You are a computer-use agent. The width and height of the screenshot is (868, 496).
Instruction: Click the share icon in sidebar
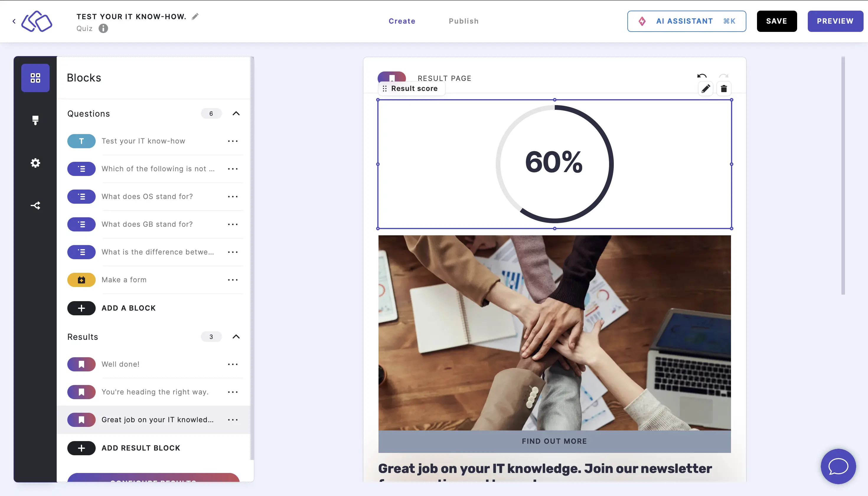[35, 205]
